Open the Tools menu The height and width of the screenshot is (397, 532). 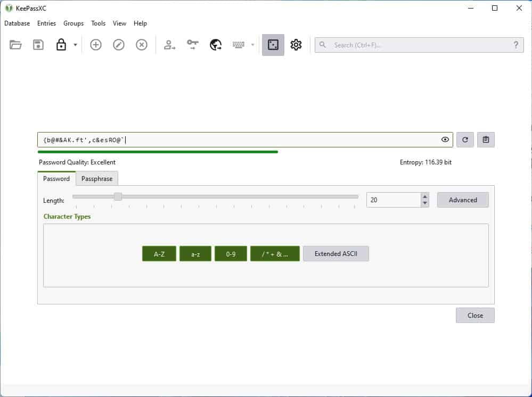(98, 23)
